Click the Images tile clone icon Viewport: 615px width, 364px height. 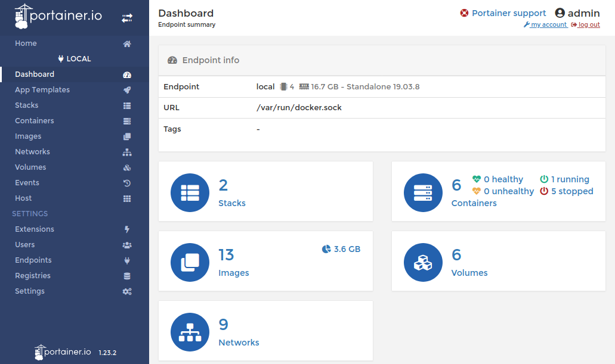(x=190, y=262)
